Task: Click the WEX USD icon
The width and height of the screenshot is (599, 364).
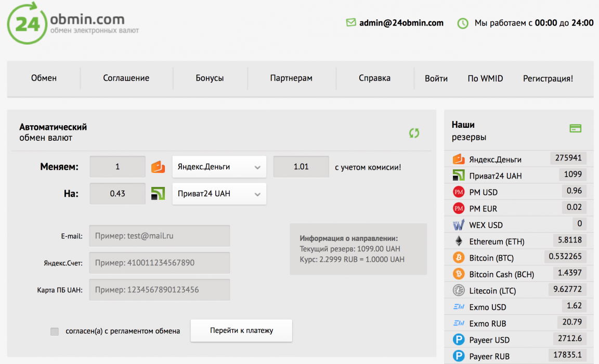Action: (459, 225)
